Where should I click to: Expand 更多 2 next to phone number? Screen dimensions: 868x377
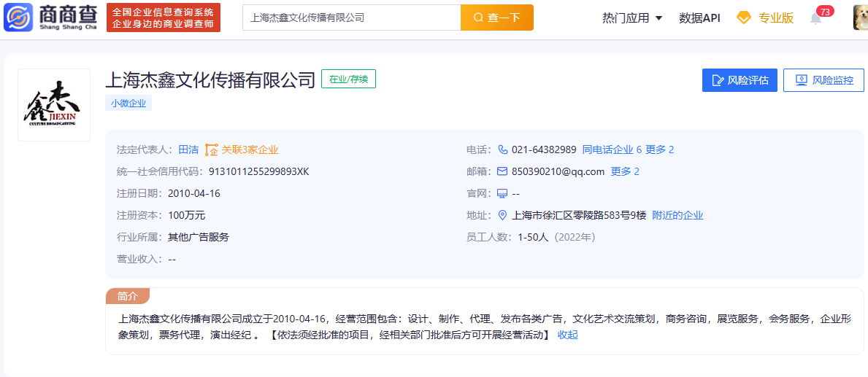pyautogui.click(x=660, y=149)
